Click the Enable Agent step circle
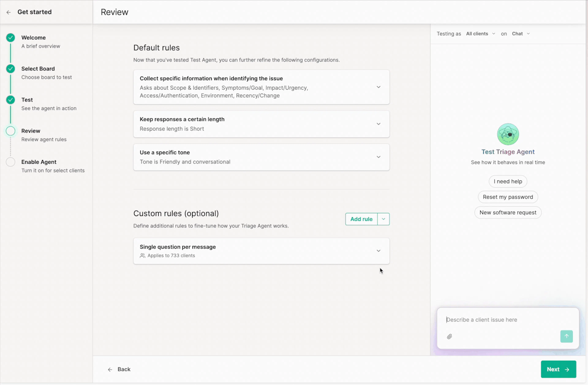 point(10,162)
